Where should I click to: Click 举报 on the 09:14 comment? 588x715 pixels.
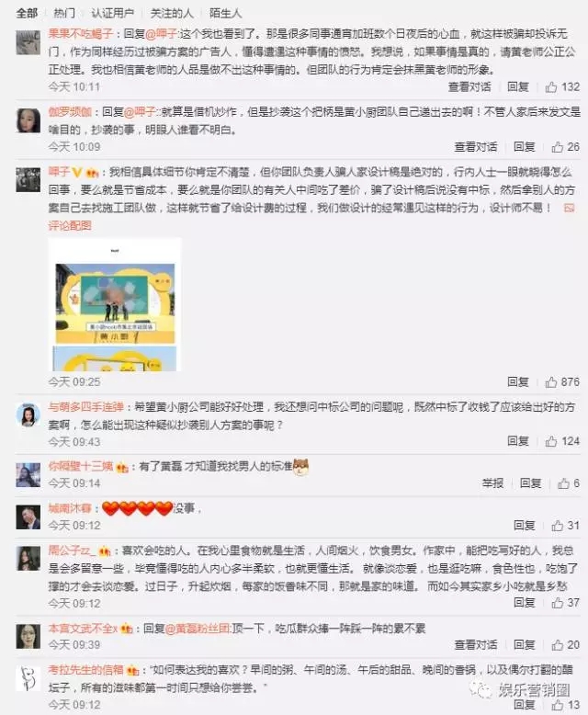coord(492,482)
